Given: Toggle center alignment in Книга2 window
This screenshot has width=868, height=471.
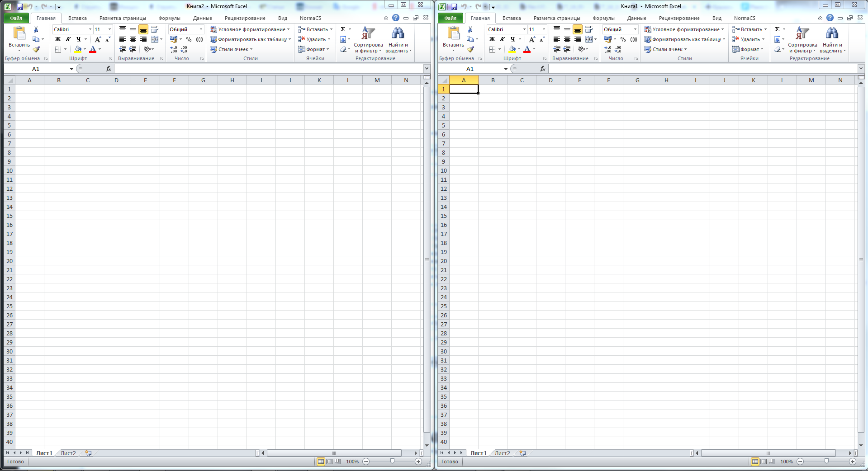Looking at the screenshot, I should (x=133, y=39).
